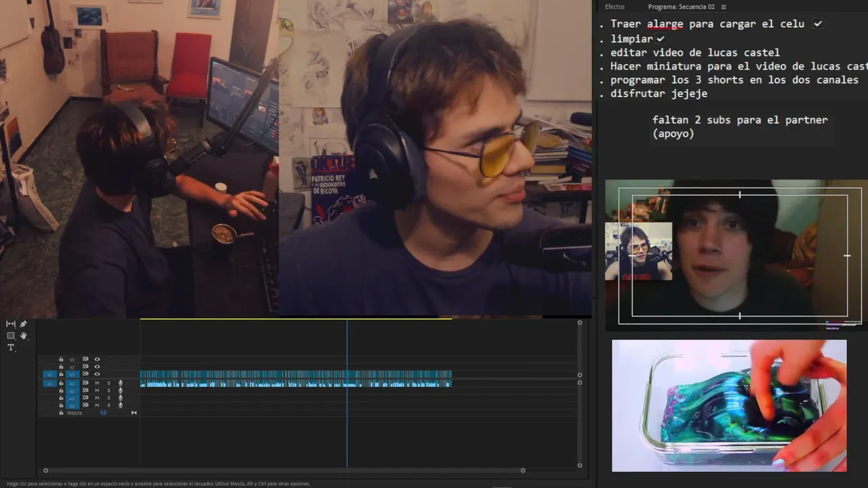Open the Programa panel hamburger menu
The image size is (868, 488).
pos(724,7)
